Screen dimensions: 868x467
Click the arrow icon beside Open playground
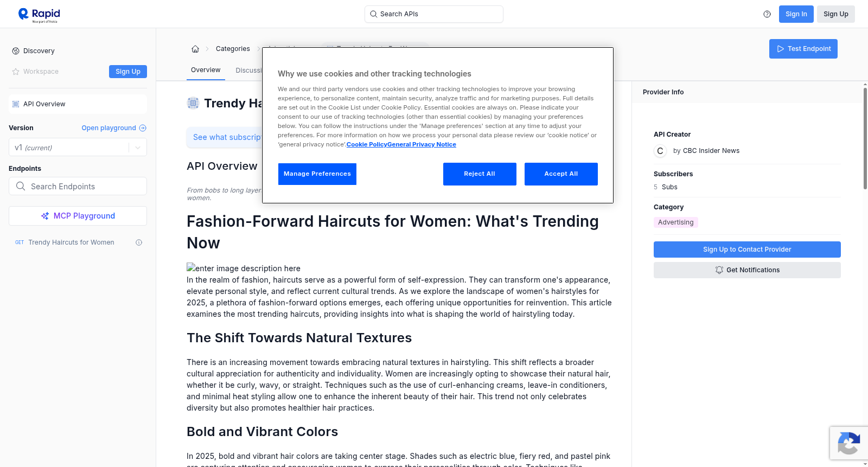143,128
